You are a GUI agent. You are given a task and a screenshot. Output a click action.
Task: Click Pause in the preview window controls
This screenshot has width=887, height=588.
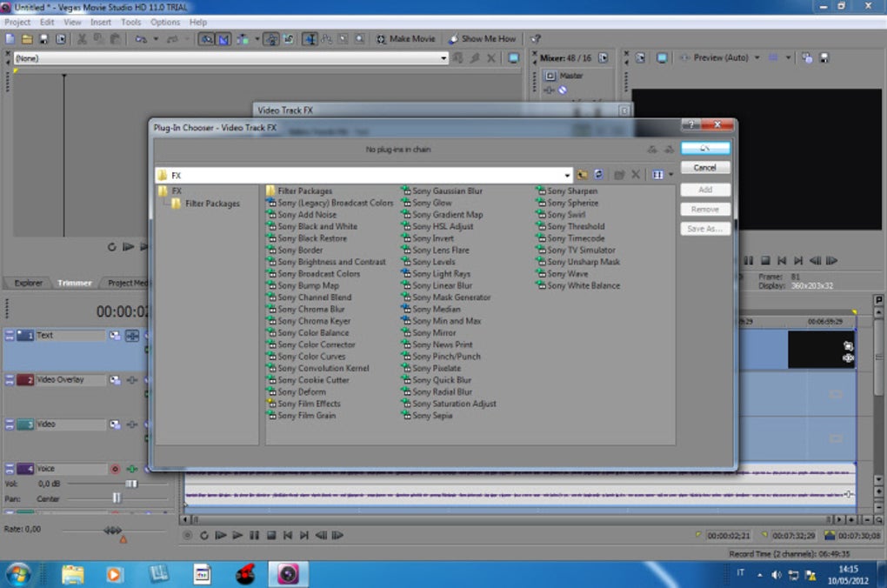click(x=749, y=261)
